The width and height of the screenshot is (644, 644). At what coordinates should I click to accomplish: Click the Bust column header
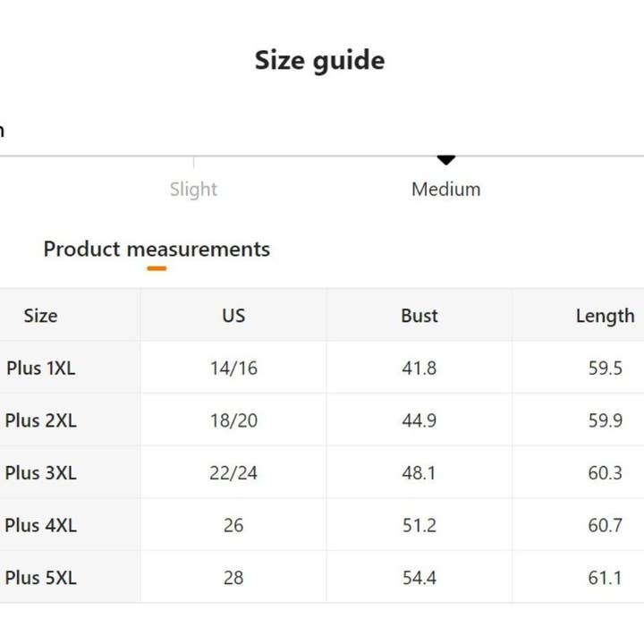[419, 316]
